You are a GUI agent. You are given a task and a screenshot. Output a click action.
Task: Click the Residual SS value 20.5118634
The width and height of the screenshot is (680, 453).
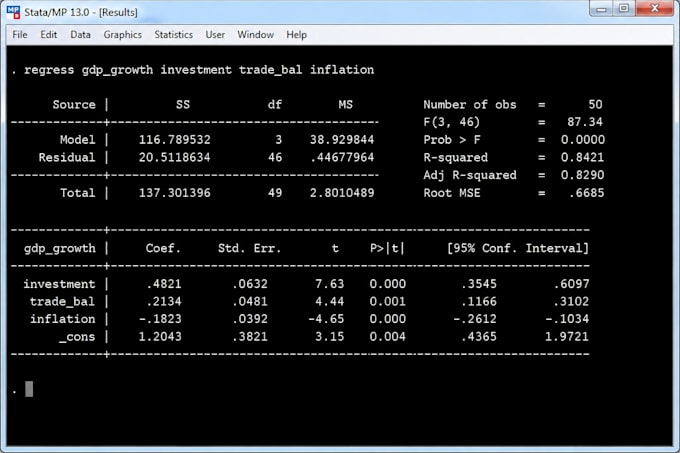[174, 157]
